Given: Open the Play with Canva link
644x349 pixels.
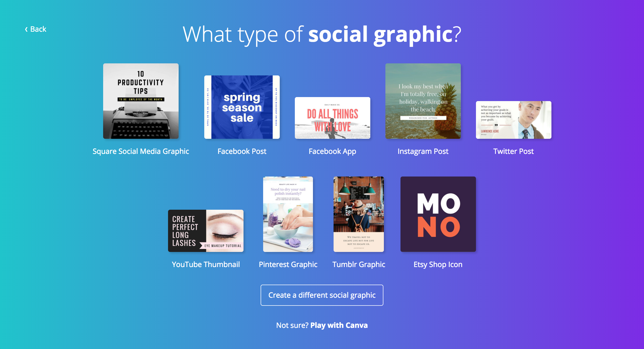Looking at the screenshot, I should [x=339, y=325].
